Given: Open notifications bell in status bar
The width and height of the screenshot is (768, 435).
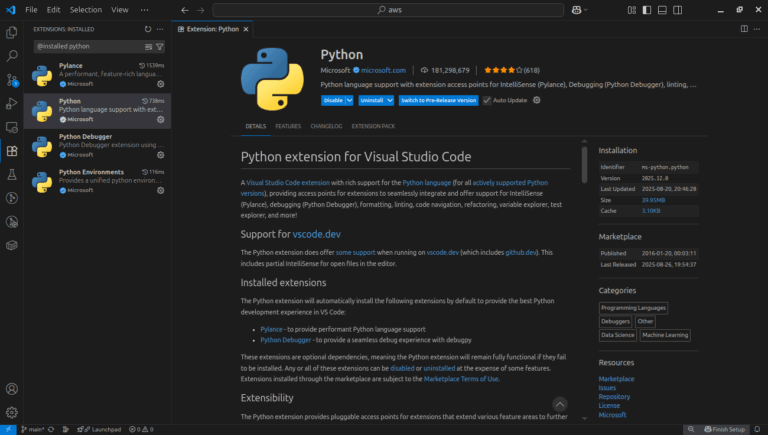Looking at the screenshot, I should point(757,429).
